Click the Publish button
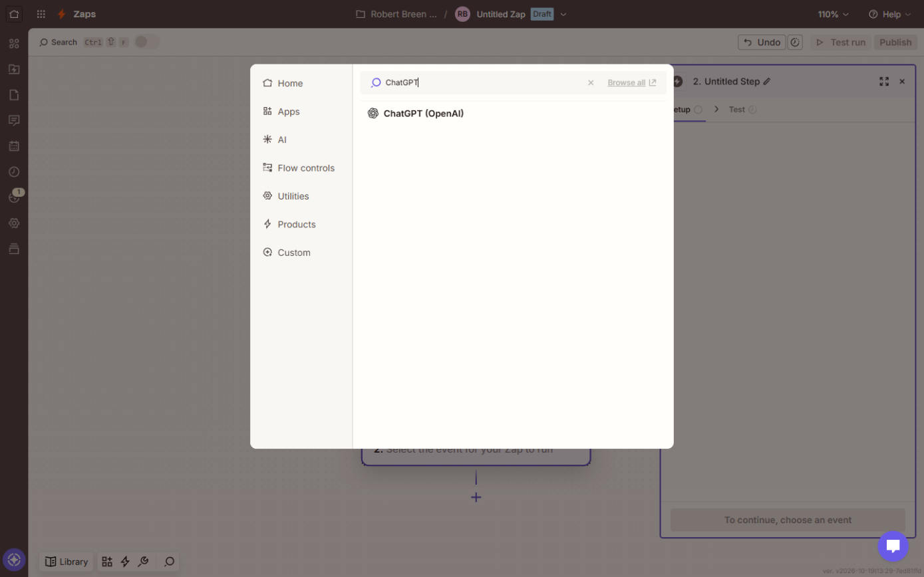This screenshot has width=924, height=577. pos(895,43)
